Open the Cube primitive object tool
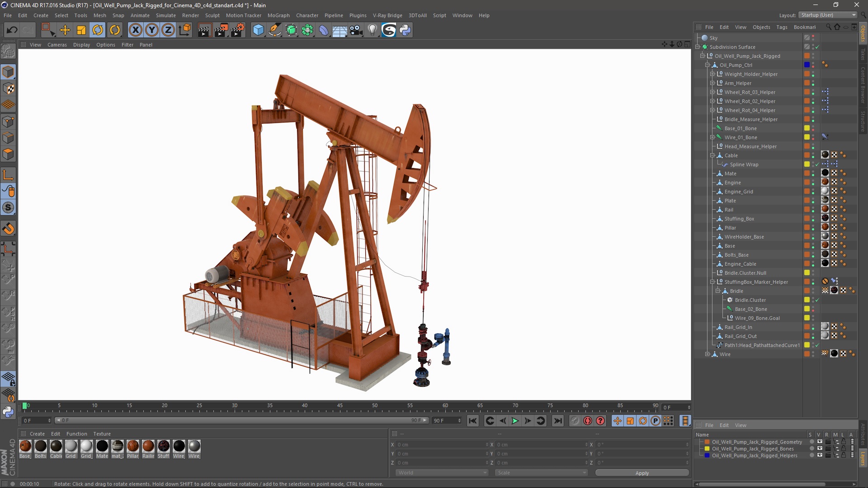Viewport: 868px width, 488px height. (x=258, y=30)
